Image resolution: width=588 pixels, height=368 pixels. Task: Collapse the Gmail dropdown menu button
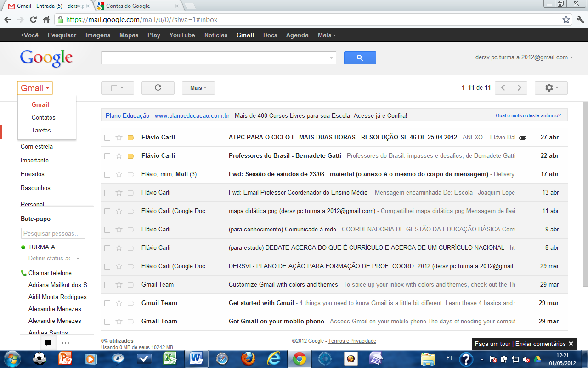pyautogui.click(x=35, y=88)
